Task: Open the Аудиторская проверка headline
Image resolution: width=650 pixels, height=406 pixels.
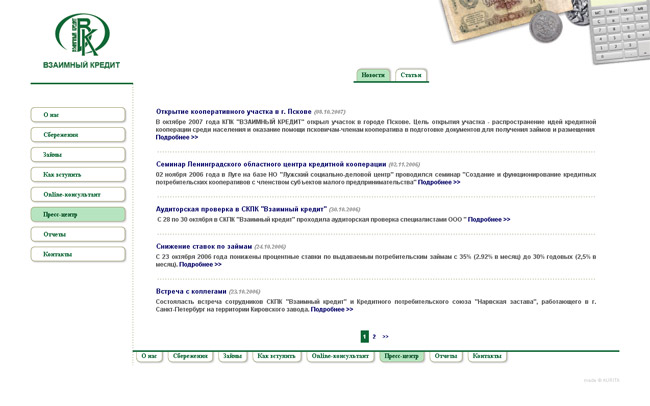Action: click(241, 209)
